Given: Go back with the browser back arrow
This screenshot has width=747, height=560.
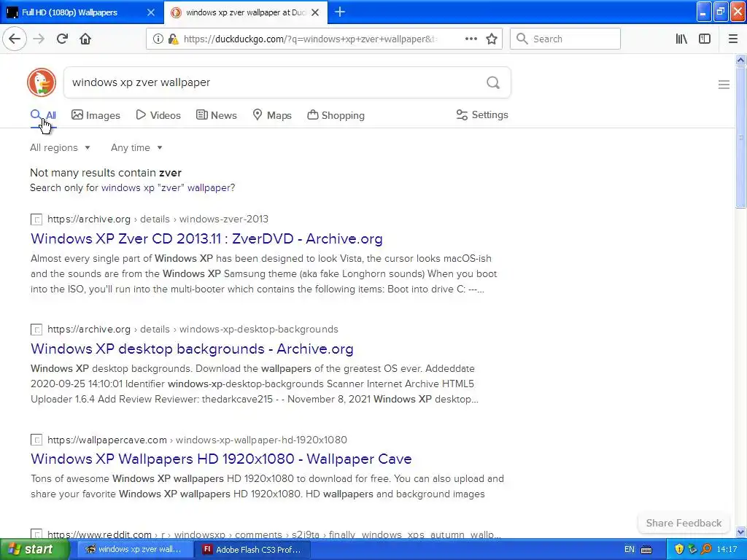Looking at the screenshot, I should point(15,39).
